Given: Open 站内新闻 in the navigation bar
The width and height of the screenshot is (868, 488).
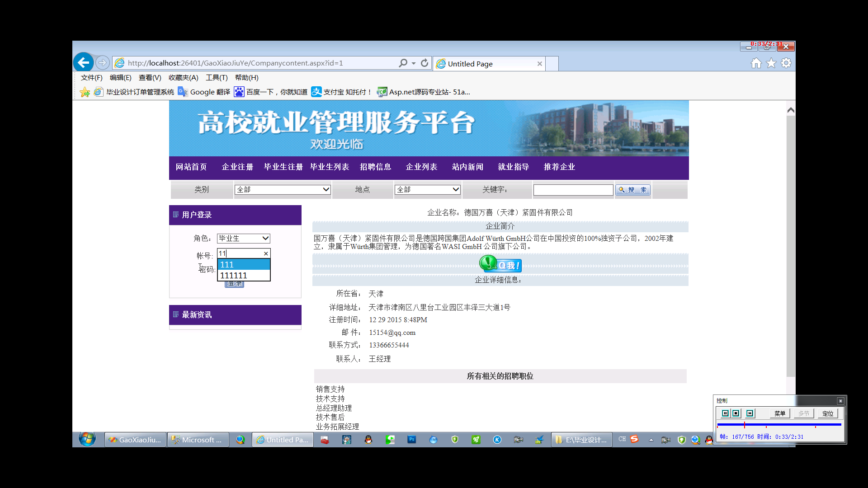Looking at the screenshot, I should 467,167.
